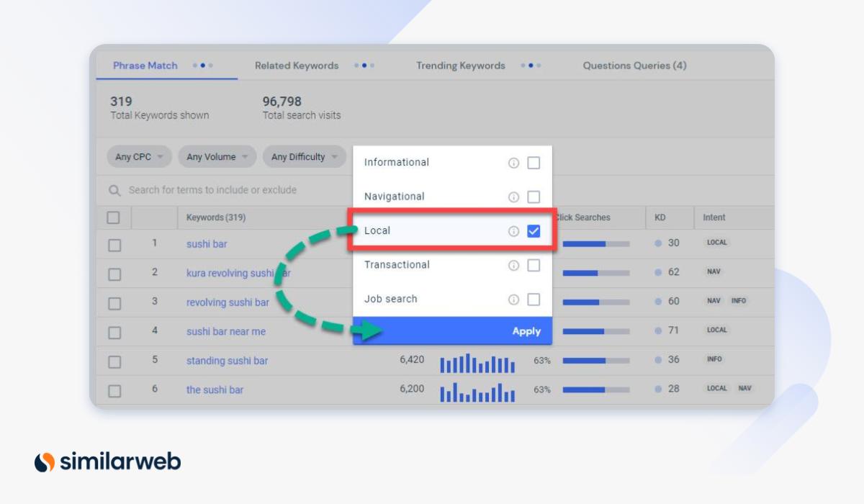This screenshot has height=504, width=864.
Task: Switch to the Related Keywords tab
Action: click(x=296, y=66)
